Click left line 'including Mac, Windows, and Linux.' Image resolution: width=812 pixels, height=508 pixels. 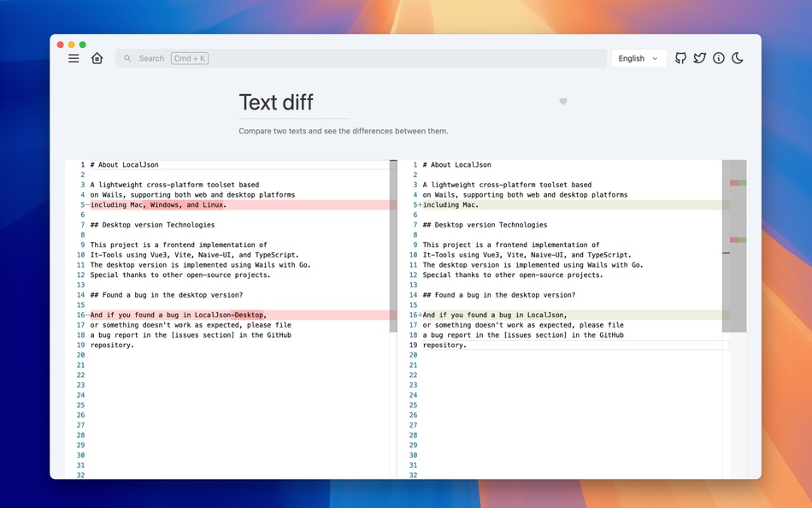pos(158,204)
